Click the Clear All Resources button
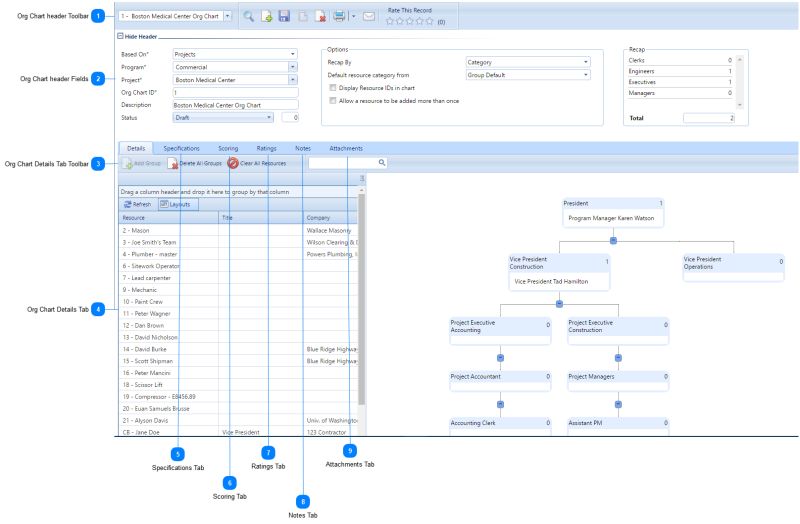800x524 pixels. 257,163
